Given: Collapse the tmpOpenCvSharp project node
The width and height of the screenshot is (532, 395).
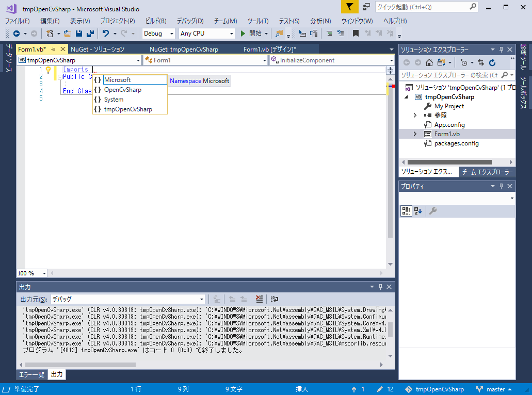Looking at the screenshot, I should coord(407,97).
